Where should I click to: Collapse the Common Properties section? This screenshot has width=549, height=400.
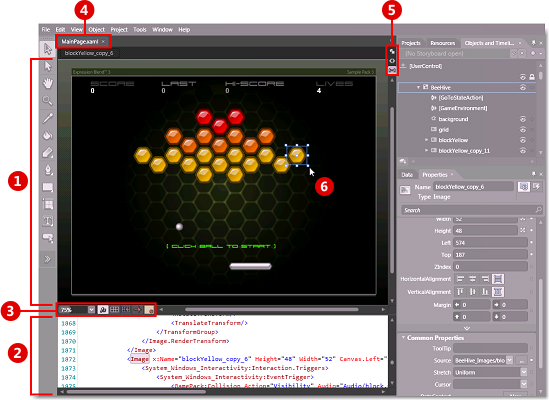(x=403, y=337)
